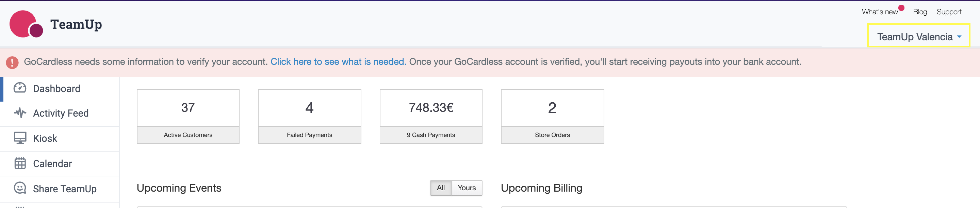Screen dimensions: 980x208
Task: Open the Active Customers stat card
Action: pos(188,116)
